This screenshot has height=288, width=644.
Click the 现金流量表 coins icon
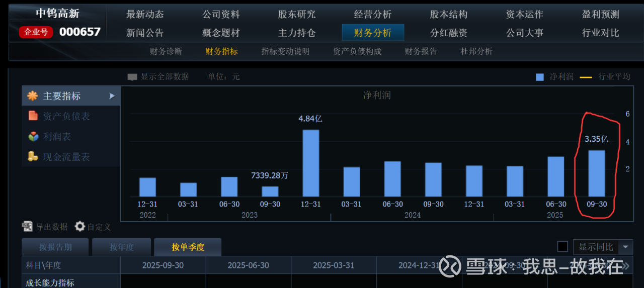point(33,156)
